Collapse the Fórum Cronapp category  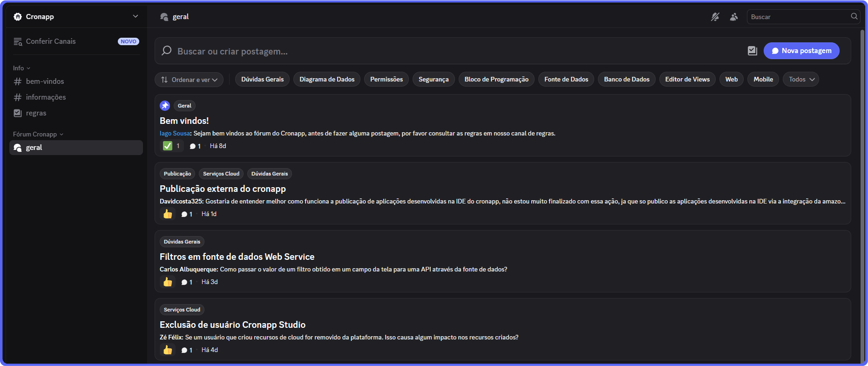38,134
